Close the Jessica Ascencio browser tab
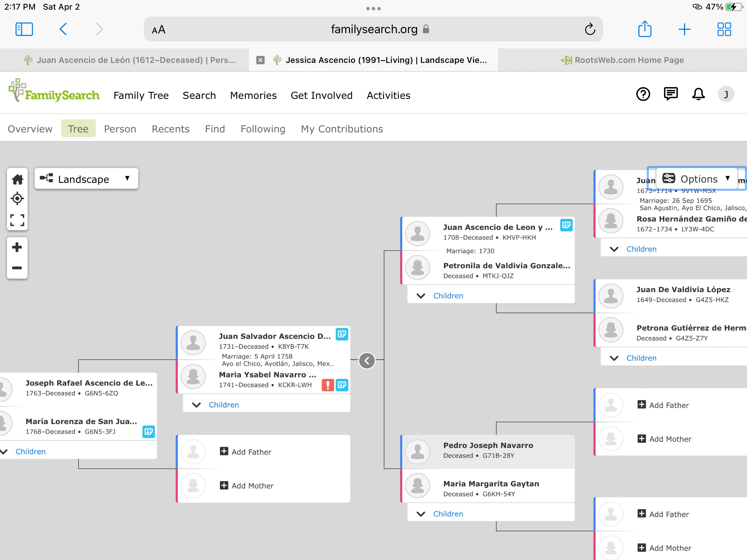This screenshot has width=747, height=560. [x=260, y=60]
